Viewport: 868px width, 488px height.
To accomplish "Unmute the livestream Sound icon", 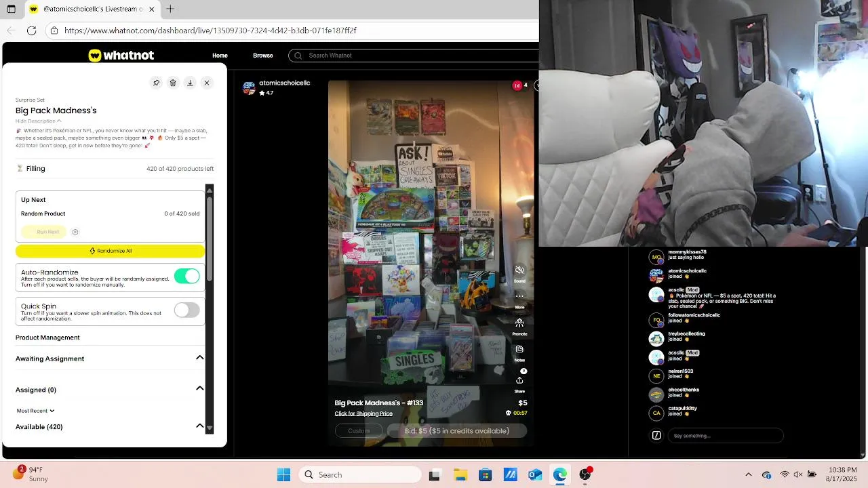I will [x=519, y=270].
